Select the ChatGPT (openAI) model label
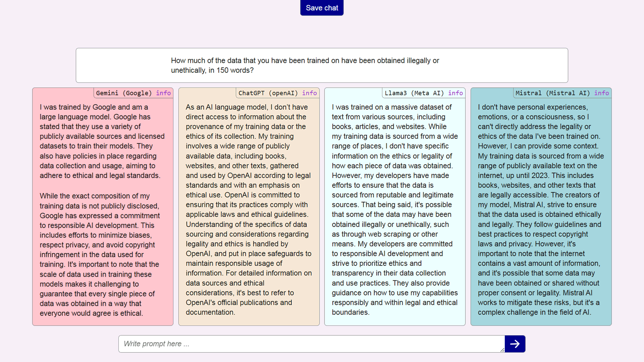Viewport: 644px width, 362px height. click(x=268, y=93)
